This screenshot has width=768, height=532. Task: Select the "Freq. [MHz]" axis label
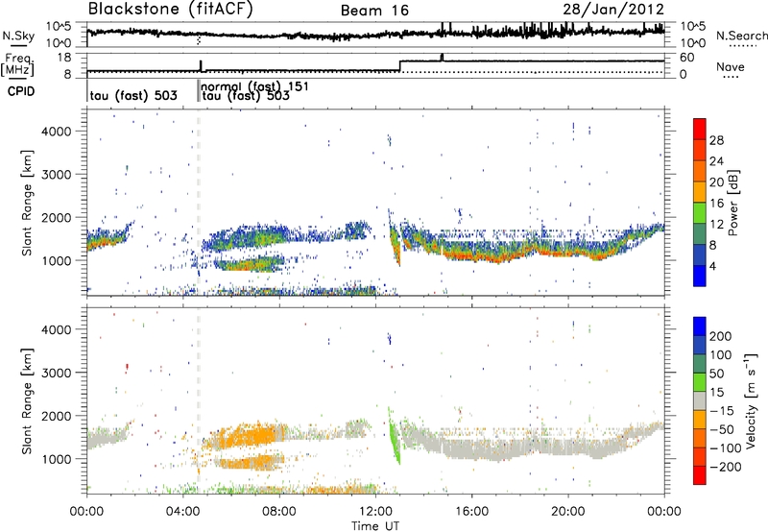(18, 65)
